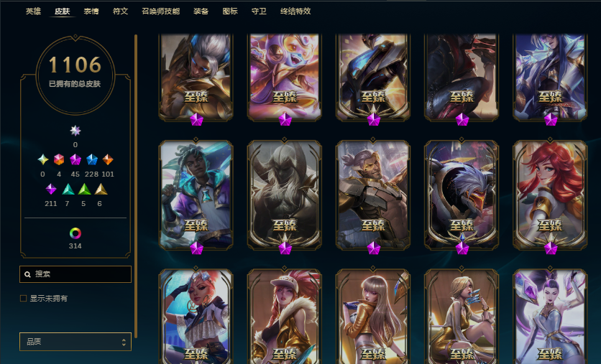
Task: Select the pink gem icon labeled 45
Action: coord(75,159)
